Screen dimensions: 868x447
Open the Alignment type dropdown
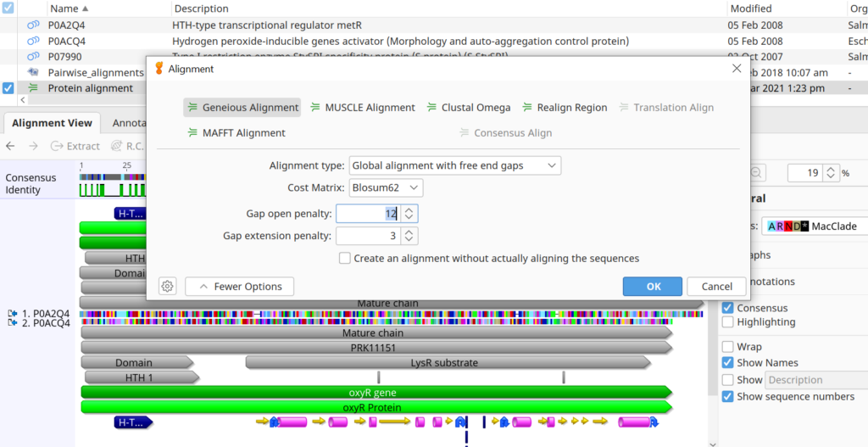click(x=454, y=165)
